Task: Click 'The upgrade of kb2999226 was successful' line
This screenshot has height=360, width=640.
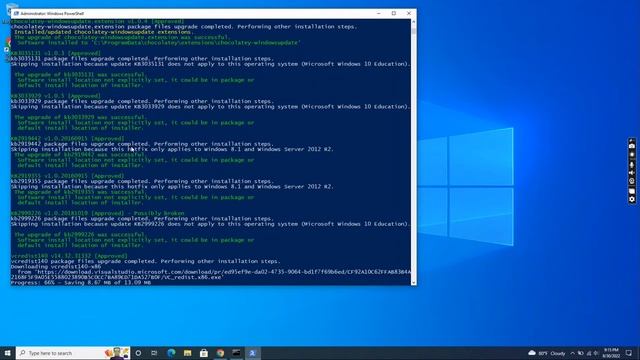Action: (80, 235)
